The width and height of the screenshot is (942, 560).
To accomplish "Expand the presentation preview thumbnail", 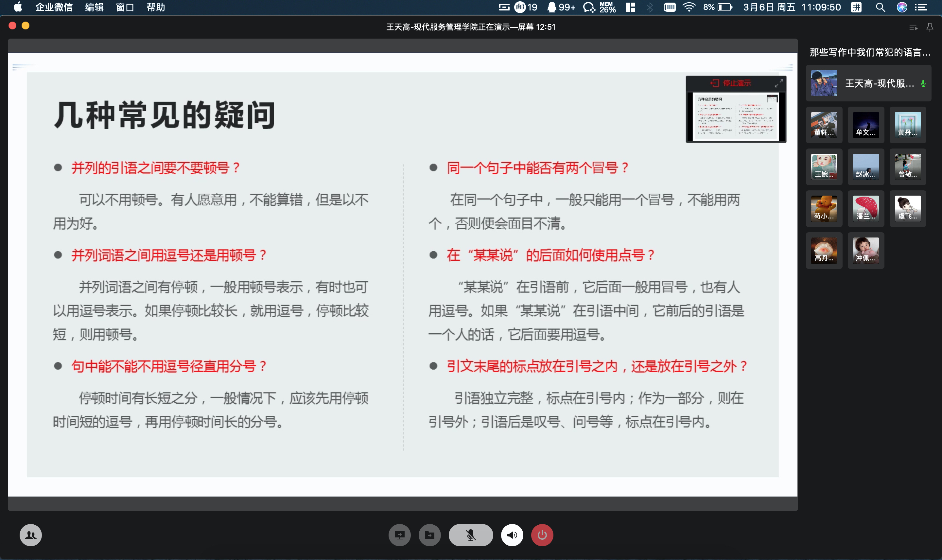I will pyautogui.click(x=779, y=83).
